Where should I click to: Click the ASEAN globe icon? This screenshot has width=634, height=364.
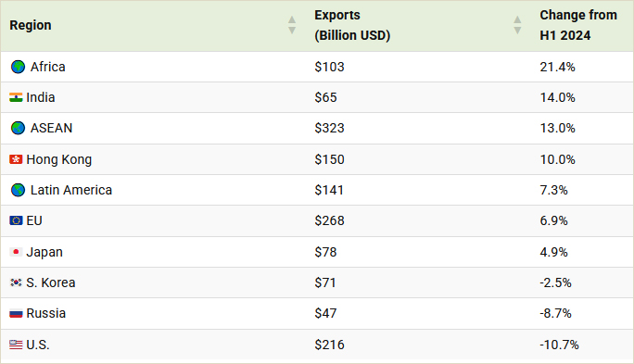pos(18,128)
